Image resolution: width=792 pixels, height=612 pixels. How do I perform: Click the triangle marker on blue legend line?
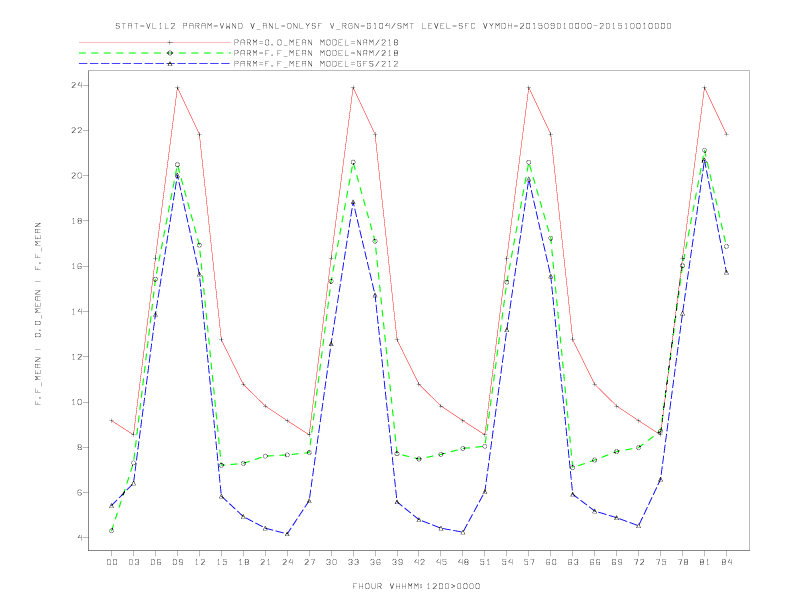point(170,64)
